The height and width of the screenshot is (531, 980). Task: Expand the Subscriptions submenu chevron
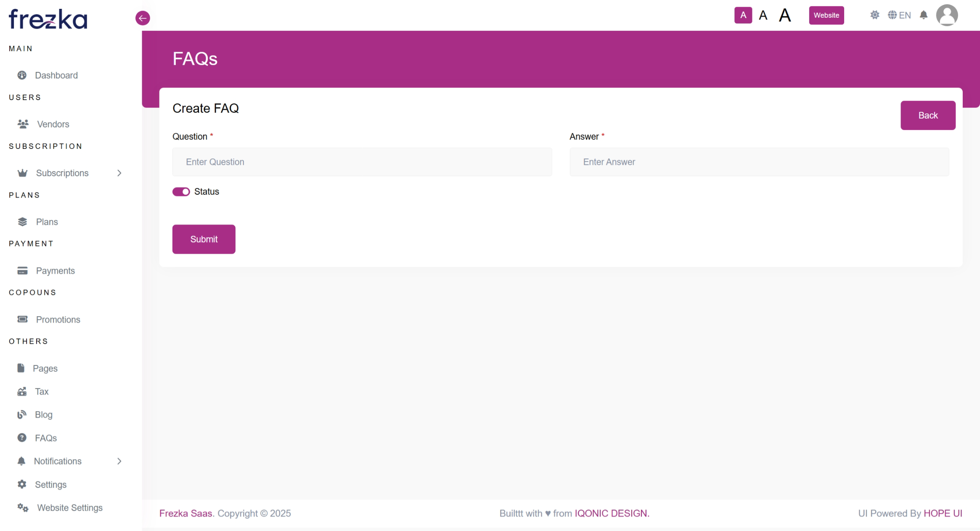[x=119, y=173]
